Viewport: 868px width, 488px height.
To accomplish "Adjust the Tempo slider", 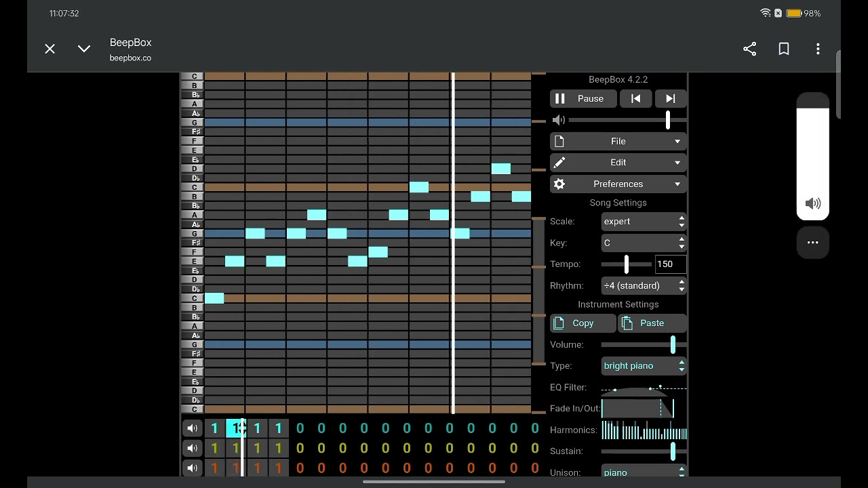I will [627, 264].
